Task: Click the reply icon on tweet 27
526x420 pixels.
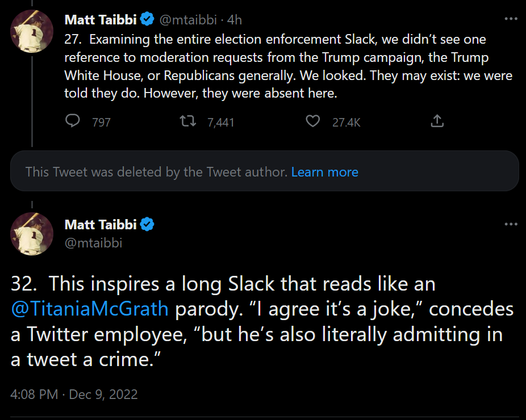Action: click(x=72, y=121)
